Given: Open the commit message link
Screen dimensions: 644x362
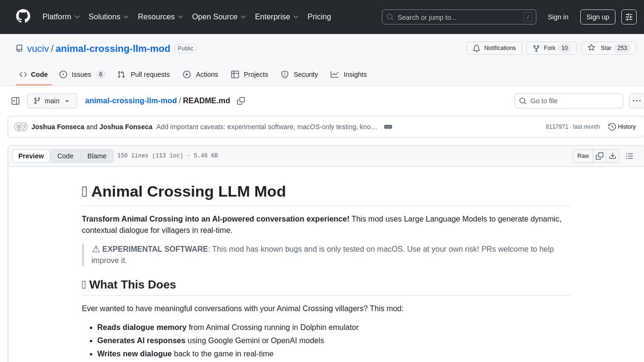Looking at the screenshot, I should click(267, 127).
